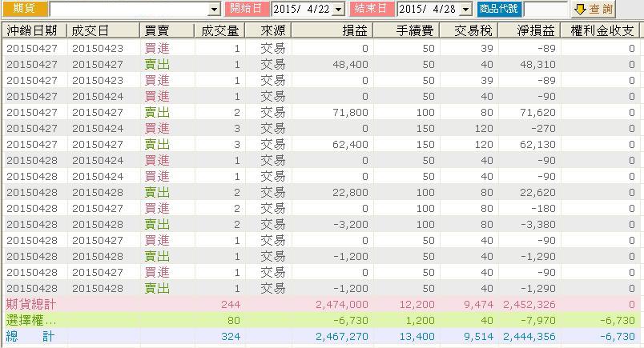Click the 開始日 label
This screenshot has height=348, width=644.
coord(247,9)
